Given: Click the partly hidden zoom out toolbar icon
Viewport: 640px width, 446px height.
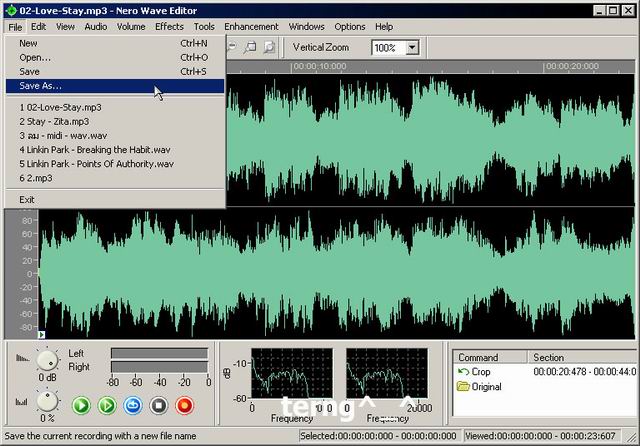Looking at the screenshot, I should pyautogui.click(x=232, y=47).
